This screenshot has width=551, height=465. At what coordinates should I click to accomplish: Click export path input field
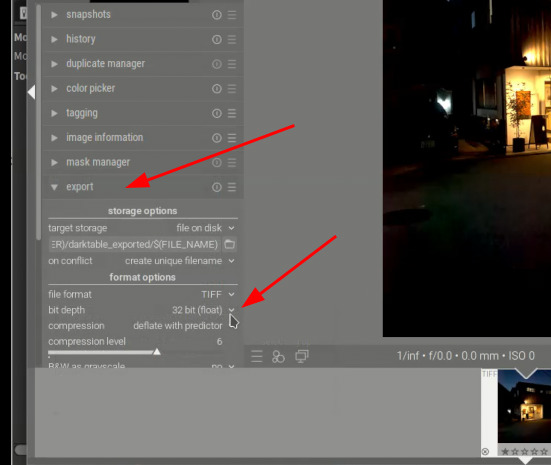click(135, 244)
